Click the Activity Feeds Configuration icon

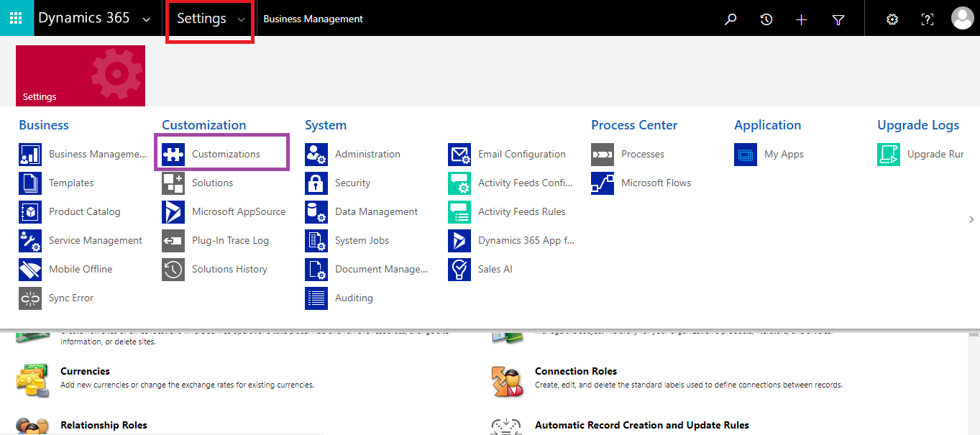[x=459, y=183]
